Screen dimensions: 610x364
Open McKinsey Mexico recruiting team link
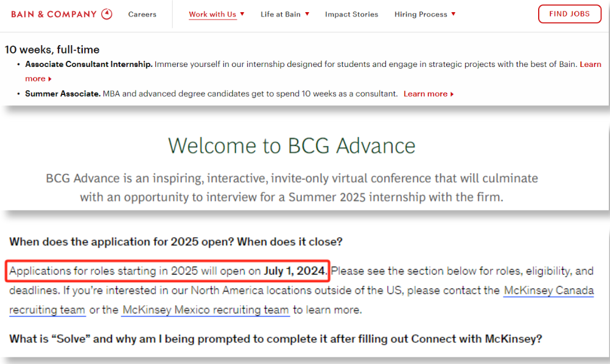pyautogui.click(x=205, y=310)
